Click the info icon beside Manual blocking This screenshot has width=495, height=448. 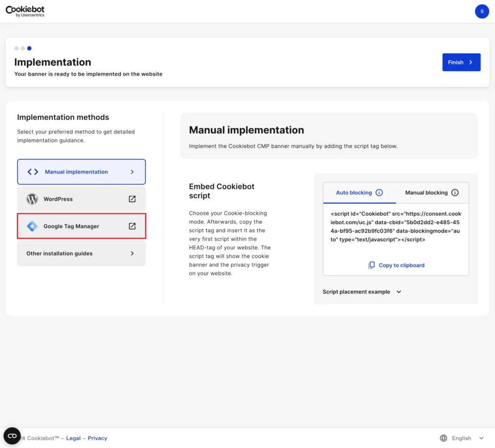coord(455,193)
